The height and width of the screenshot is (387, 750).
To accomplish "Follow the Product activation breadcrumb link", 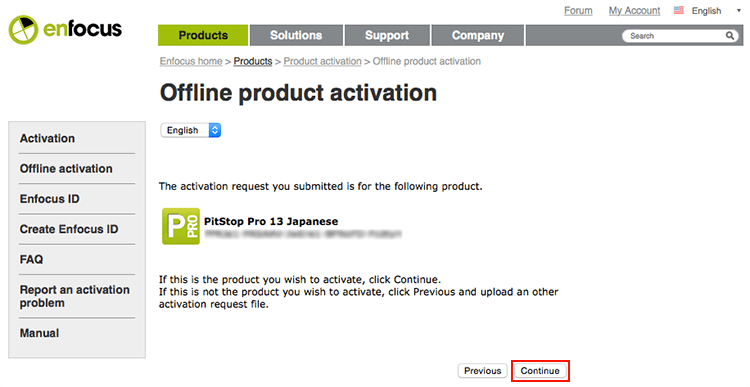I will tap(322, 61).
